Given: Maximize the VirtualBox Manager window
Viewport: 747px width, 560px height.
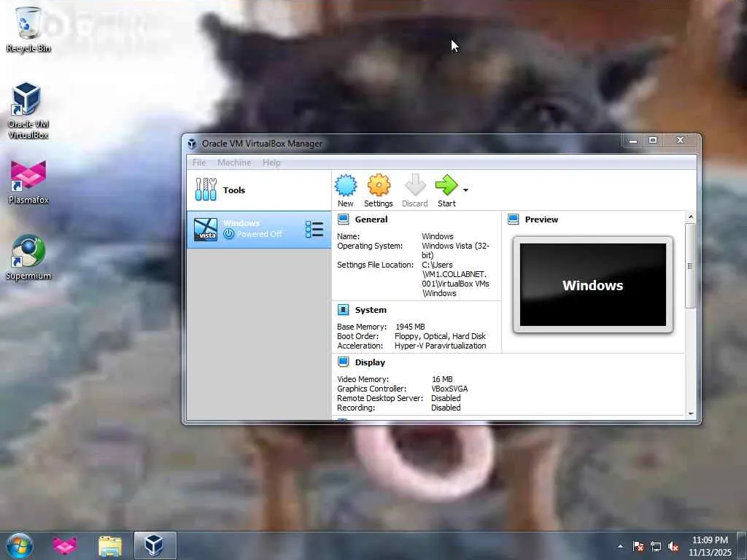Looking at the screenshot, I should click(x=653, y=141).
